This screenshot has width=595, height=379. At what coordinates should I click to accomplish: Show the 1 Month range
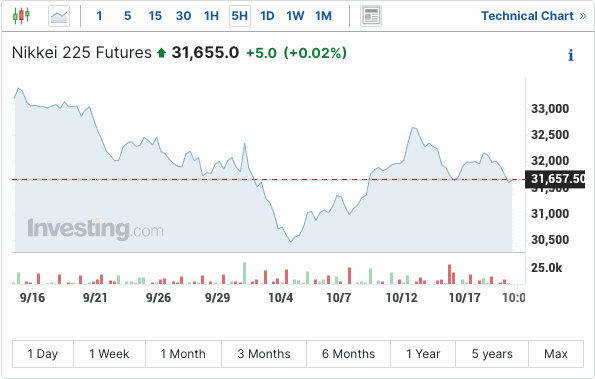(x=183, y=354)
